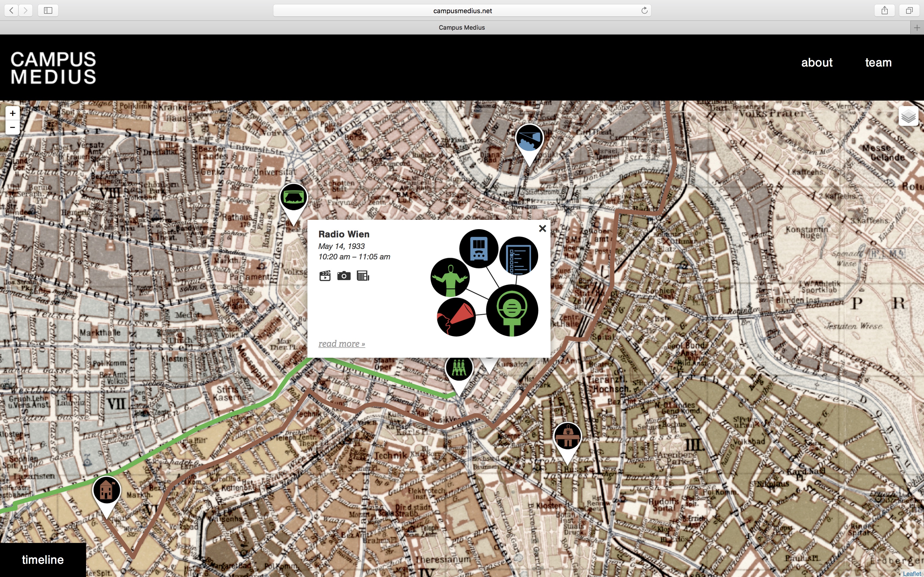Select the blue checklist document circle icon
This screenshot has width=924, height=577.
click(x=518, y=256)
